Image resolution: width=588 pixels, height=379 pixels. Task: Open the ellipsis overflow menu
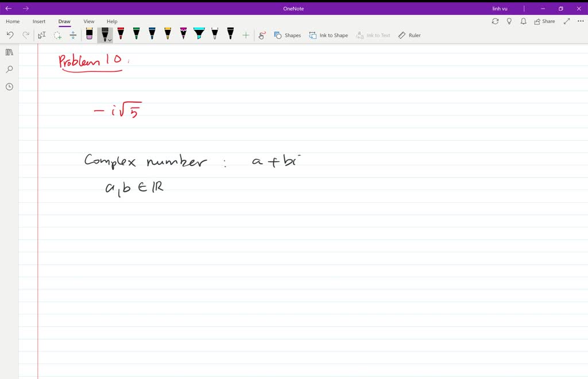[x=579, y=21]
